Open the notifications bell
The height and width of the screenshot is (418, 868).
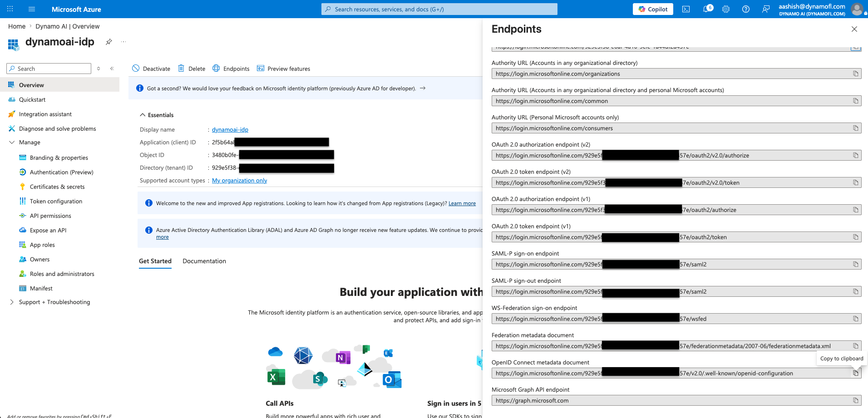707,9
